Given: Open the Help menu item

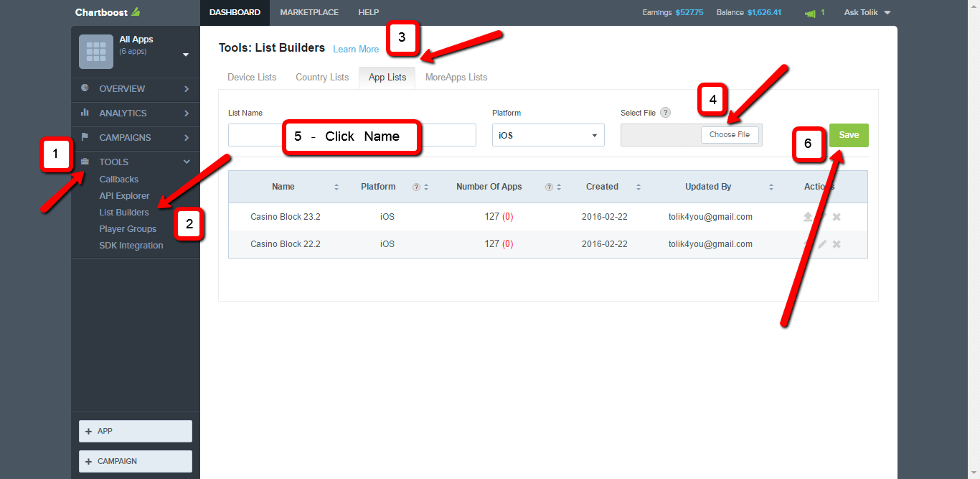Looking at the screenshot, I should 369,12.
